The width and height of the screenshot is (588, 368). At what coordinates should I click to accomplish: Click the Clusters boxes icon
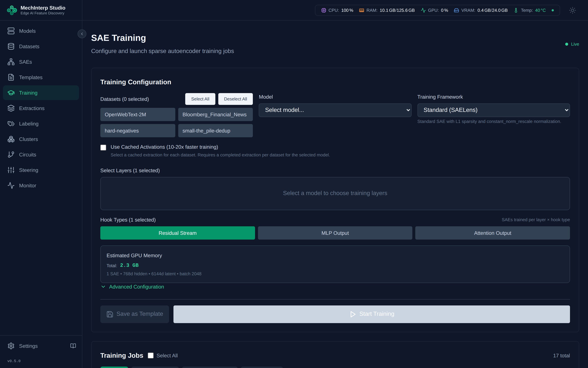(11, 139)
